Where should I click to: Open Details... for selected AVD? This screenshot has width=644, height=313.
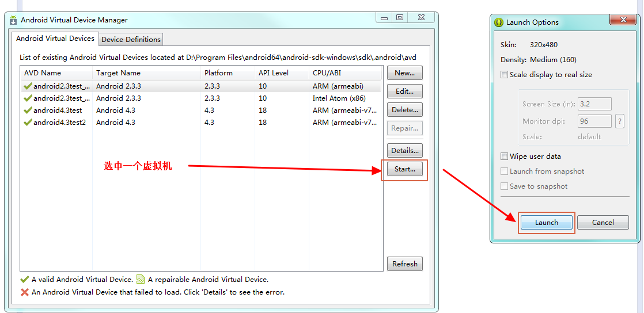pyautogui.click(x=404, y=151)
